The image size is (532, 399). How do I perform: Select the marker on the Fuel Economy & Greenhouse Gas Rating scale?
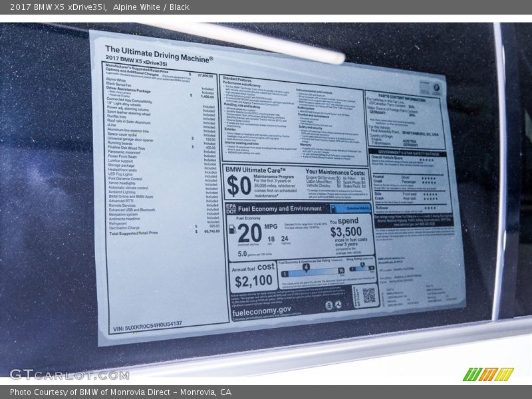pyautogui.click(x=306, y=268)
